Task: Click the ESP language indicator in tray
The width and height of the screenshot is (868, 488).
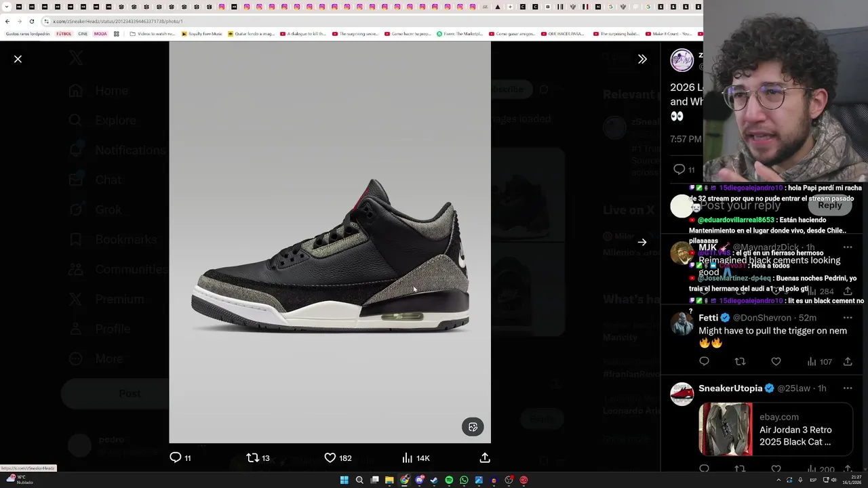Action: pos(813,480)
